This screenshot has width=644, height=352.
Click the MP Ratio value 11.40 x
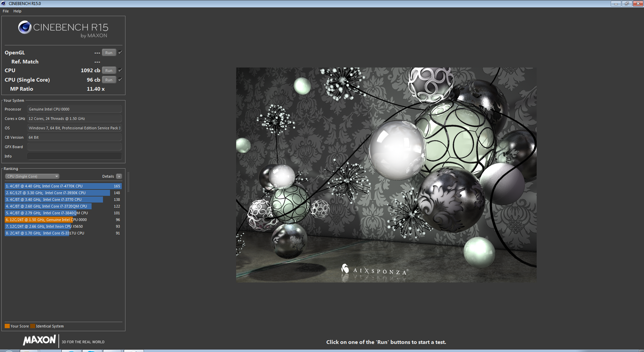[96, 89]
